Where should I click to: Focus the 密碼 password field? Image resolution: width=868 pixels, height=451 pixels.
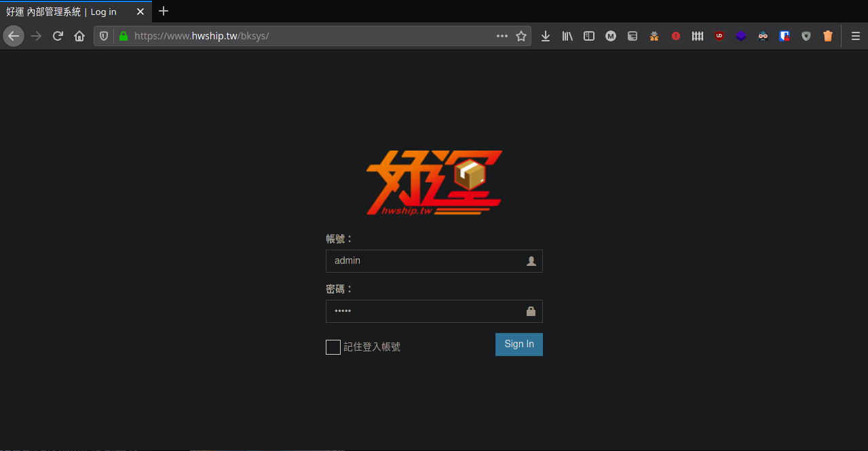pos(434,311)
